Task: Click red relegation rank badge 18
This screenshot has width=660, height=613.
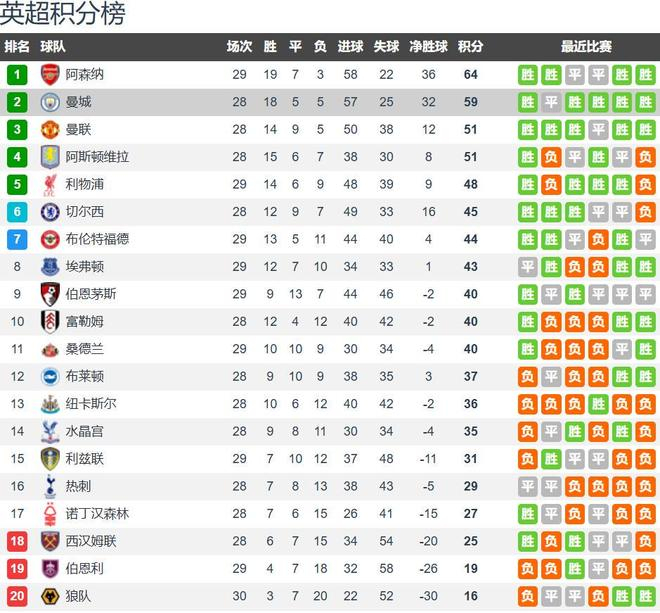Action: [17, 541]
